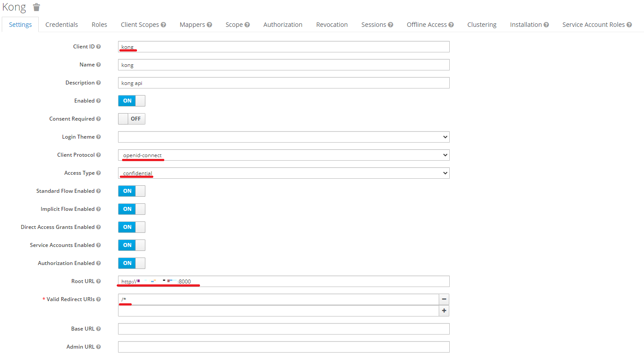Go to Client Scopes tab

(140, 25)
